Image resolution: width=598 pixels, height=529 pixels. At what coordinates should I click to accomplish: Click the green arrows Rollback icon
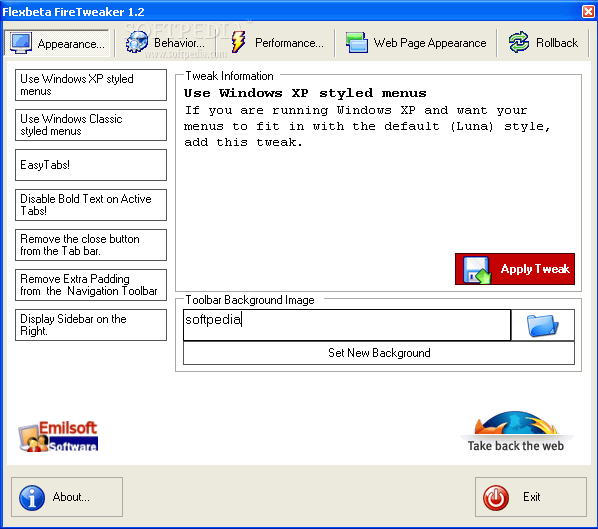[x=519, y=42]
